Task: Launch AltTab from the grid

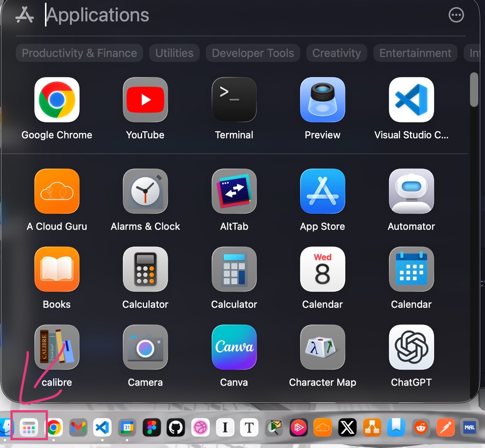Action: tap(234, 192)
